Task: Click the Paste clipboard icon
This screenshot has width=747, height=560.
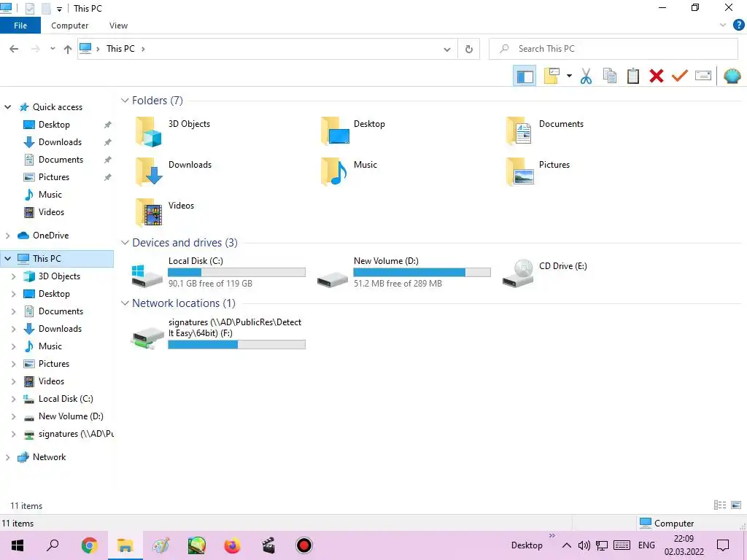Action: [x=633, y=76]
